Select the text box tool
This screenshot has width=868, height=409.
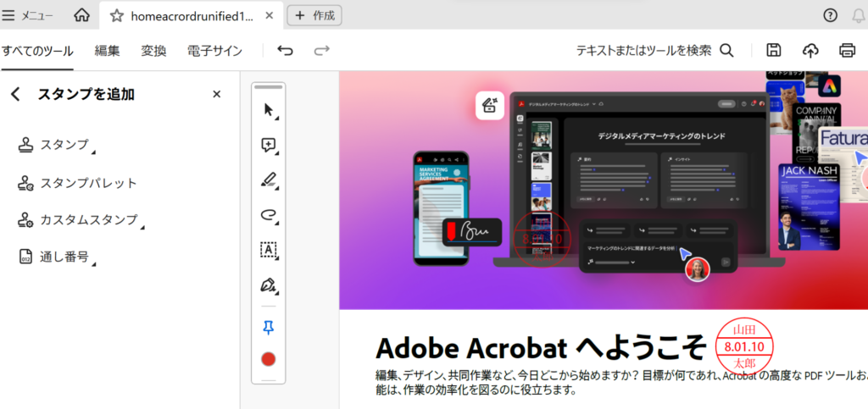point(270,250)
